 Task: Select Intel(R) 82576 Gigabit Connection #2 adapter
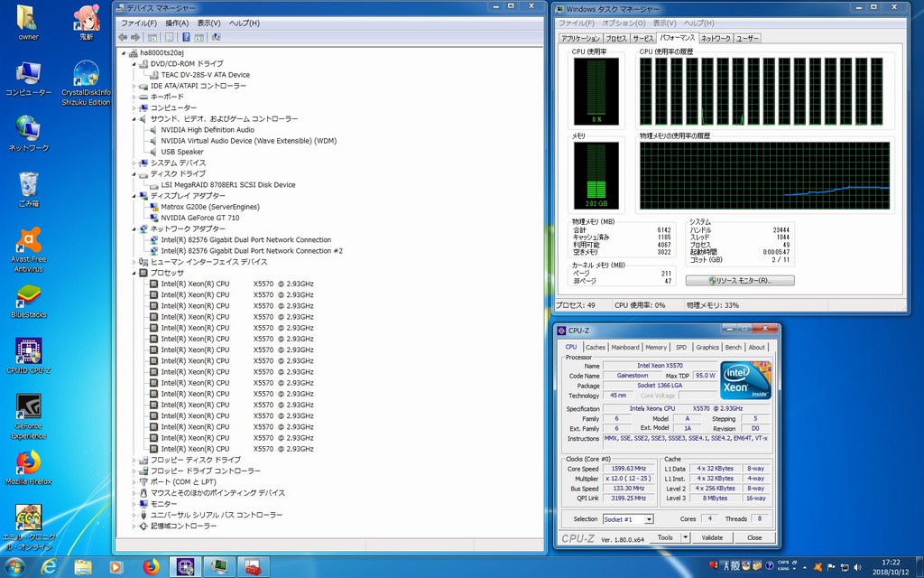pos(251,251)
